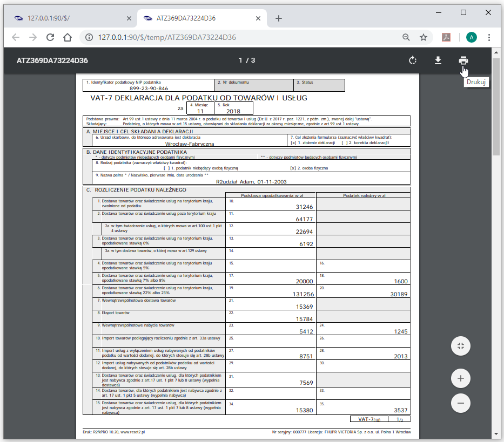Image resolution: width=504 pixels, height=442 pixels.
Task: Bookmark this page with the star
Action: [x=424, y=37]
